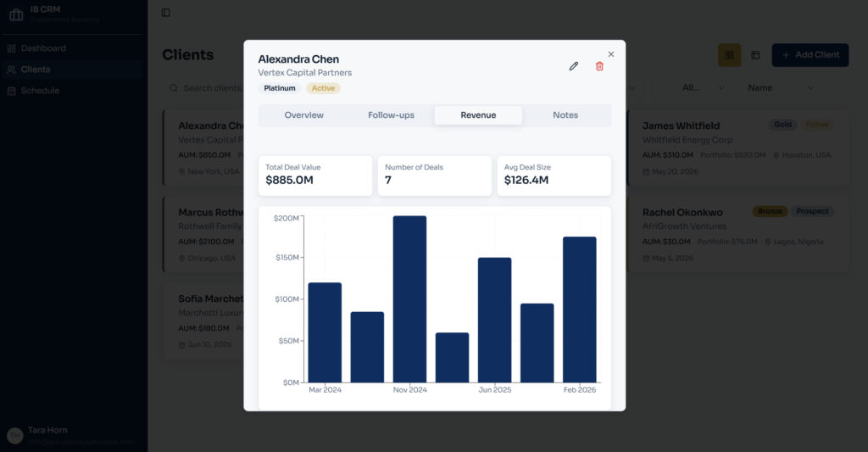868x452 pixels.
Task: Click the Avg Deal Size card
Action: click(x=554, y=176)
